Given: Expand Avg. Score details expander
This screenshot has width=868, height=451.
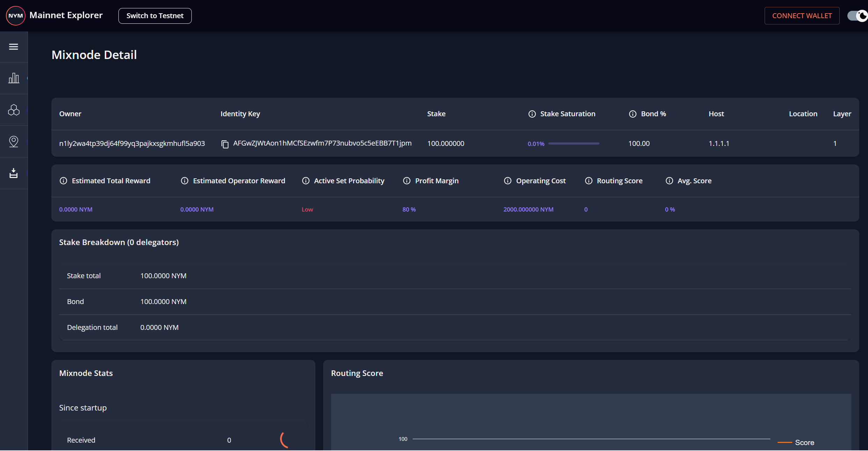Looking at the screenshot, I should (x=668, y=181).
